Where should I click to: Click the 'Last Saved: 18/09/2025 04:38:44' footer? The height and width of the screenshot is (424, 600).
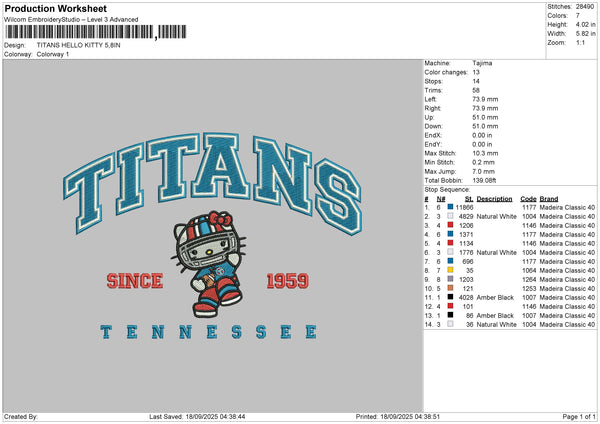[x=197, y=416]
